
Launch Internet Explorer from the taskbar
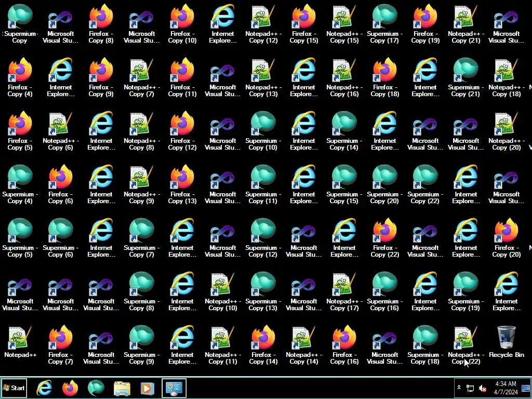(x=44, y=388)
